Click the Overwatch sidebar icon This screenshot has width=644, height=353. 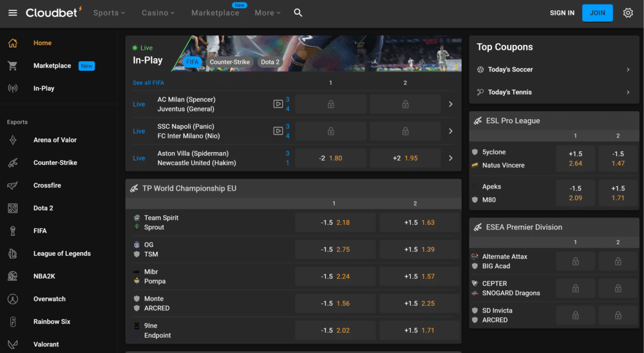coord(13,299)
